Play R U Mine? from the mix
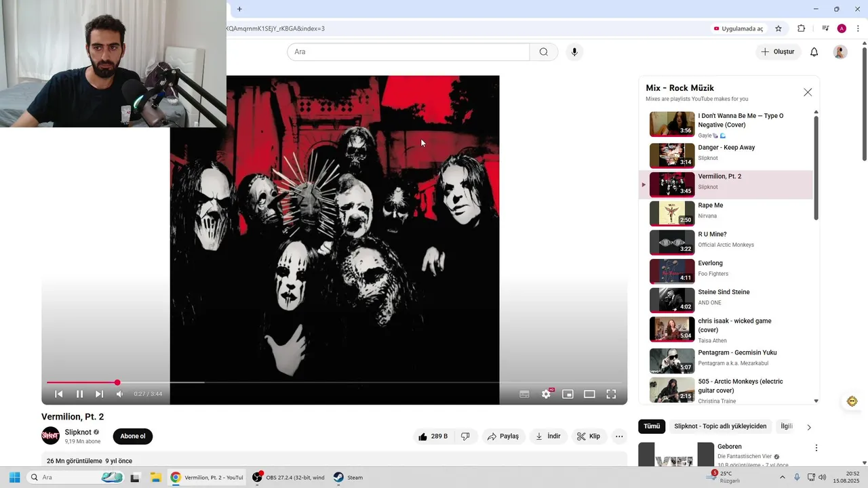868x488 pixels. click(726, 243)
